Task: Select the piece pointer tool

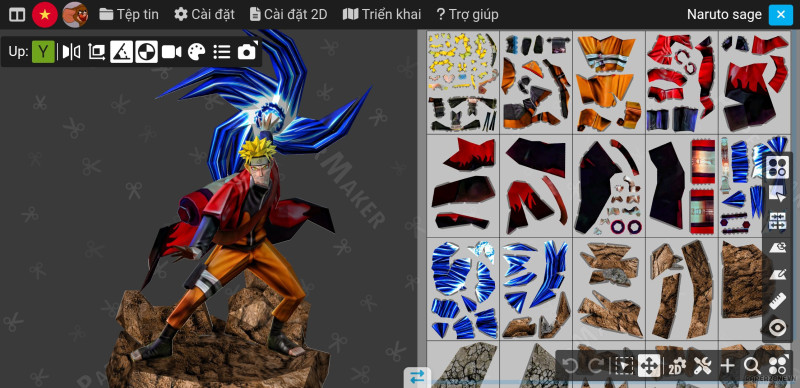Action: point(778,194)
